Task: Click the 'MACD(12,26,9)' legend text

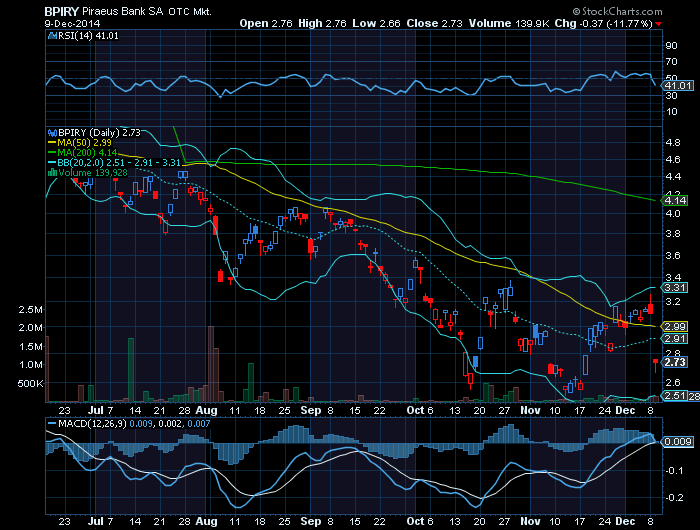Action: [92, 423]
